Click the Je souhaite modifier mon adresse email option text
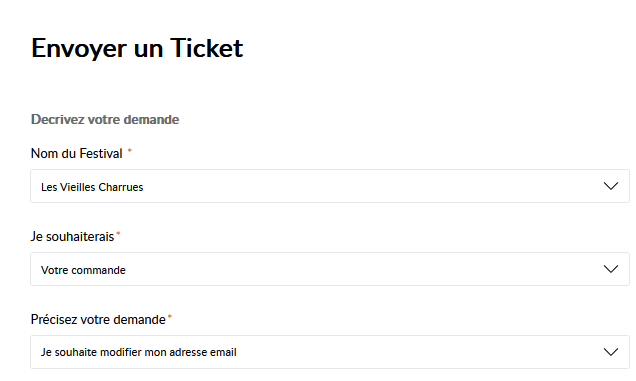636x381 pixels. (138, 352)
